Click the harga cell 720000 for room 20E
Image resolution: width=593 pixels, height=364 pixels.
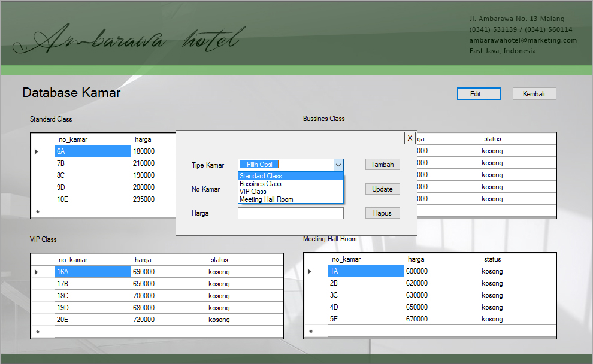(x=168, y=320)
